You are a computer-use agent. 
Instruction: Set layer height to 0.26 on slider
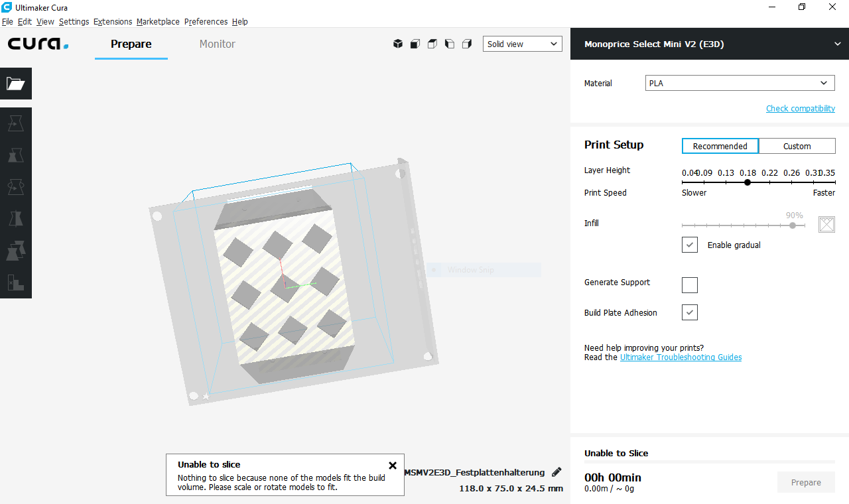[x=791, y=182]
